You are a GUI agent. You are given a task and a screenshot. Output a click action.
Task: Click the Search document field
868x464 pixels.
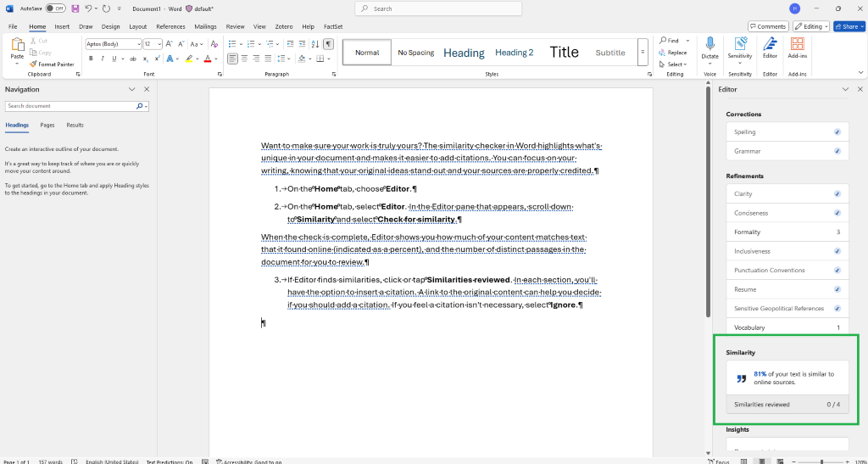76,106
